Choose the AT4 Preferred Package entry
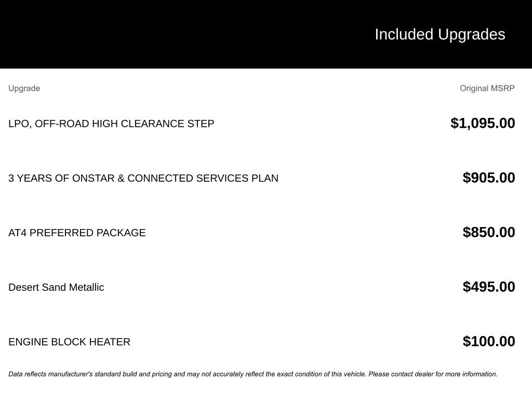Viewport: 532px width, 399px height. point(77,233)
